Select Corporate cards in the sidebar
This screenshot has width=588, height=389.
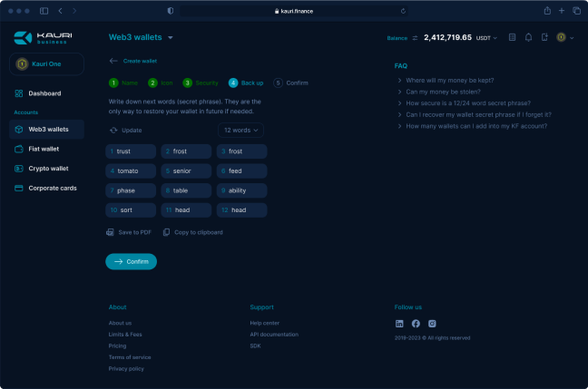[52, 189]
